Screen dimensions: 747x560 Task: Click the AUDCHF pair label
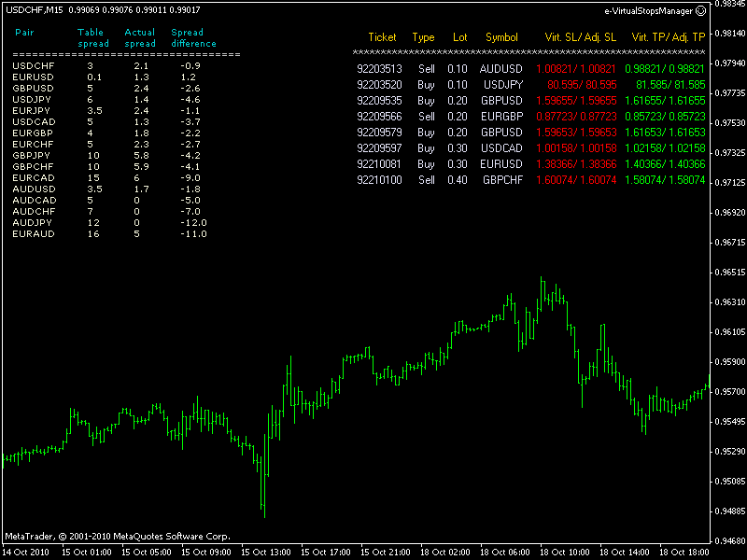click(x=34, y=212)
